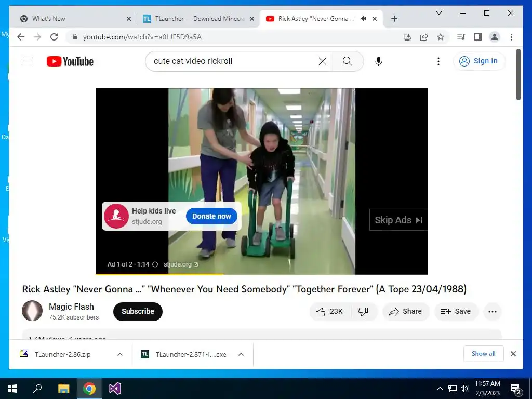
Task: Expand options for TLauncher-2.86.zip download
Action: (x=120, y=354)
